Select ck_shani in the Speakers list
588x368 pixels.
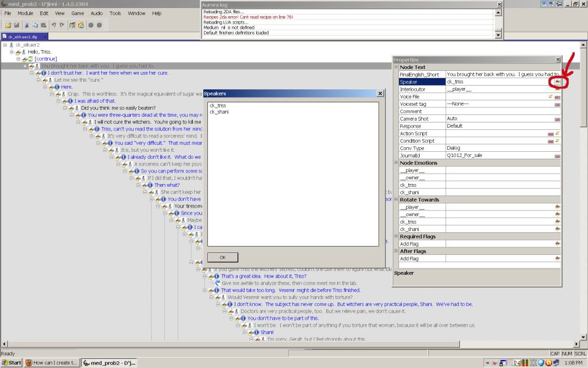click(218, 112)
